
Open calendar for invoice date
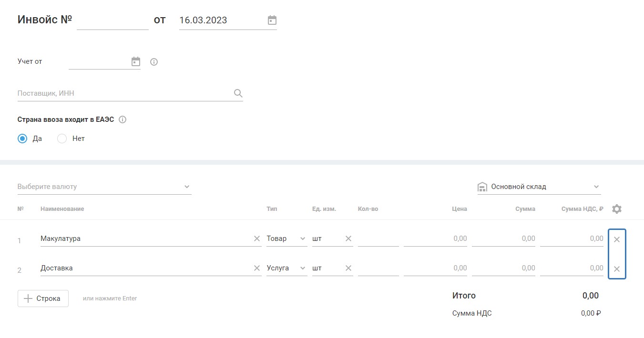click(272, 20)
